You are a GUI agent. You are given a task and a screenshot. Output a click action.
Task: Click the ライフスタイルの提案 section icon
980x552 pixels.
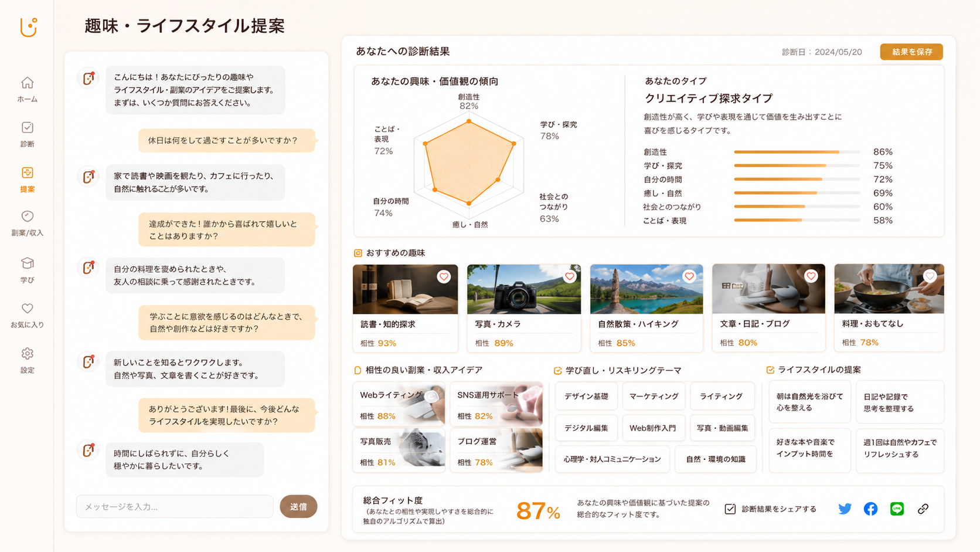pos(770,370)
